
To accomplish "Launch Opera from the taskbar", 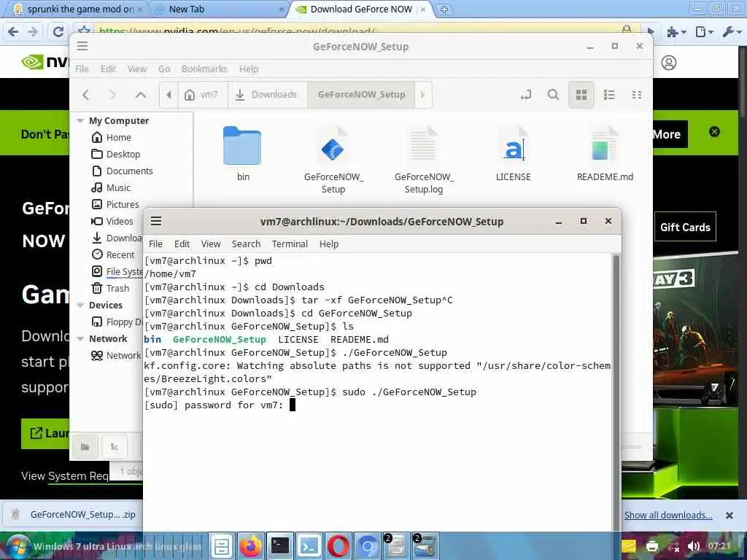I will click(338, 546).
